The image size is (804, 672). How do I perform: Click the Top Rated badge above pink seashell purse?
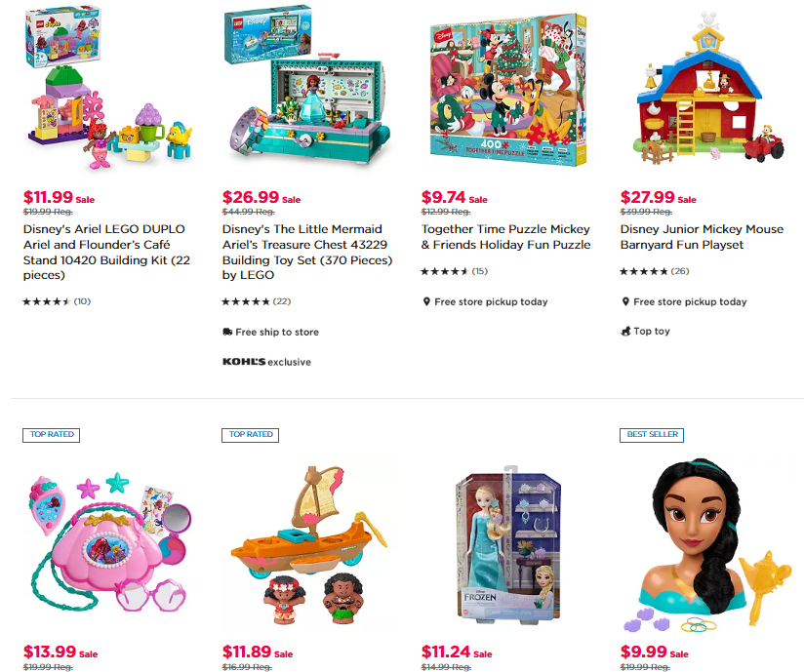tap(52, 435)
